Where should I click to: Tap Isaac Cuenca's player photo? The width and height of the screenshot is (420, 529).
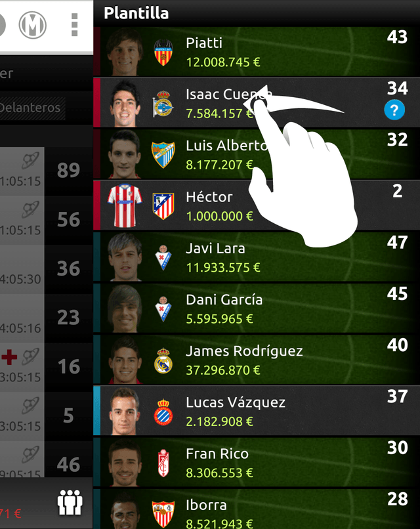[x=125, y=103]
